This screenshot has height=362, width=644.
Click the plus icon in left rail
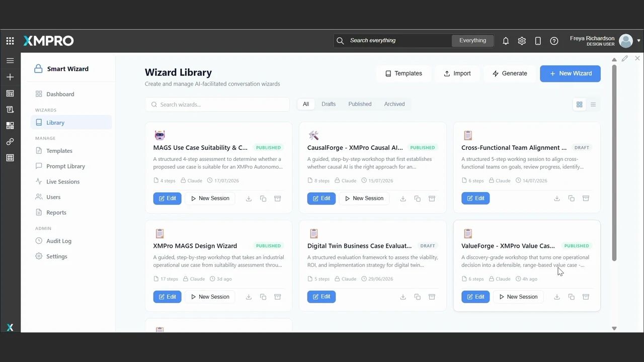[x=10, y=77]
